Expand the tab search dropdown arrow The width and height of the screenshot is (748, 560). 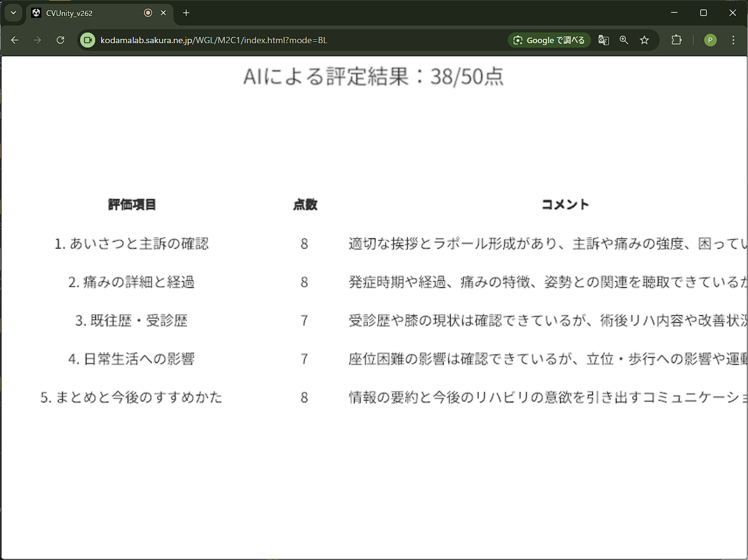tap(13, 13)
